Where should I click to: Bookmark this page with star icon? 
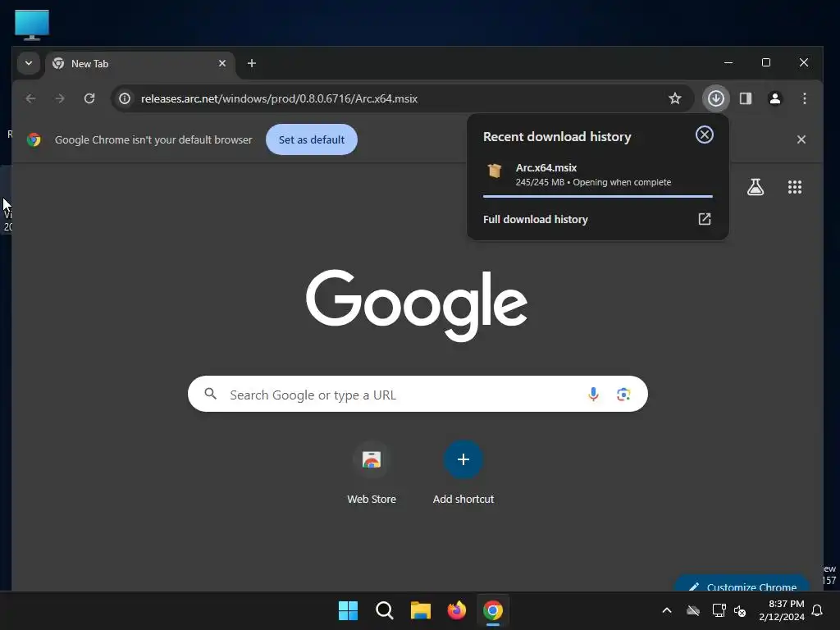coord(675,98)
